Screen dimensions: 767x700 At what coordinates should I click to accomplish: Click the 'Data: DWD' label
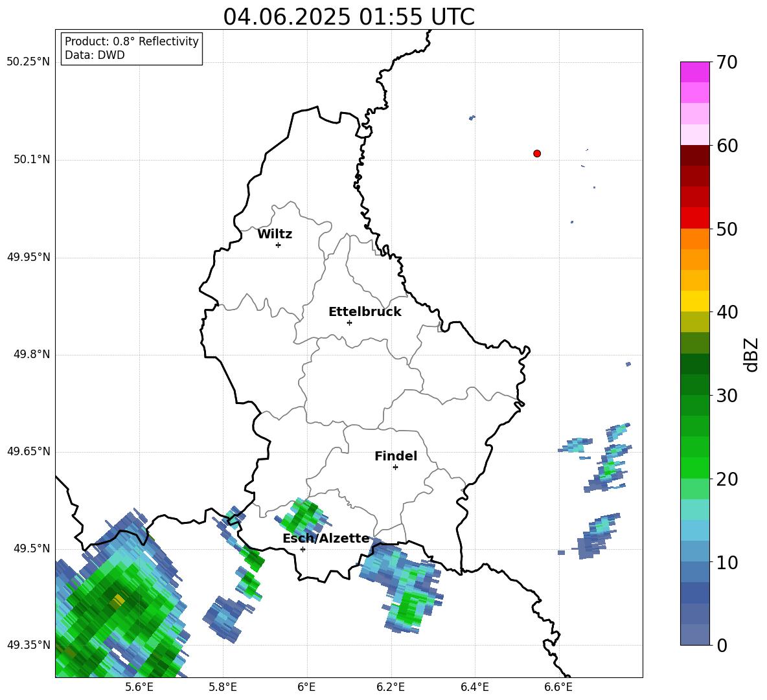95,55
